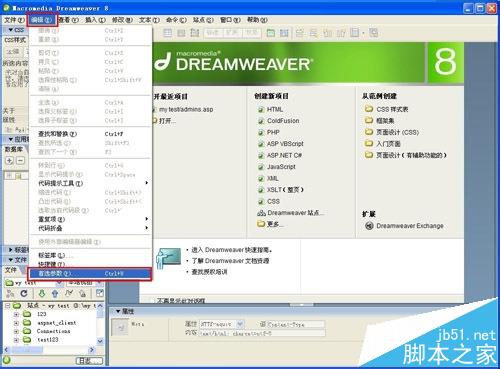Click the Draw Layout Cell toolbar icon
Screen dimensions: 500x369
pyautogui.click(x=284, y=33)
